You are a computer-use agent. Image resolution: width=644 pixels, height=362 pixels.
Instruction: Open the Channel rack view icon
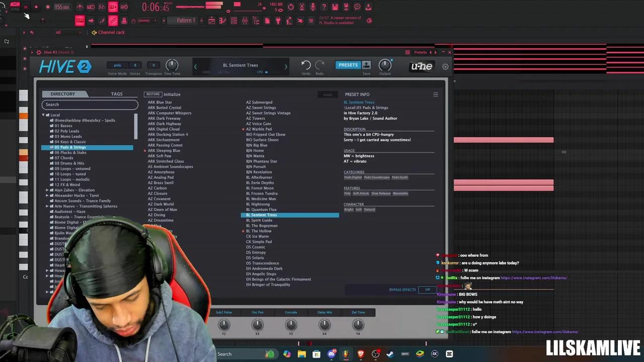pyautogui.click(x=234, y=21)
